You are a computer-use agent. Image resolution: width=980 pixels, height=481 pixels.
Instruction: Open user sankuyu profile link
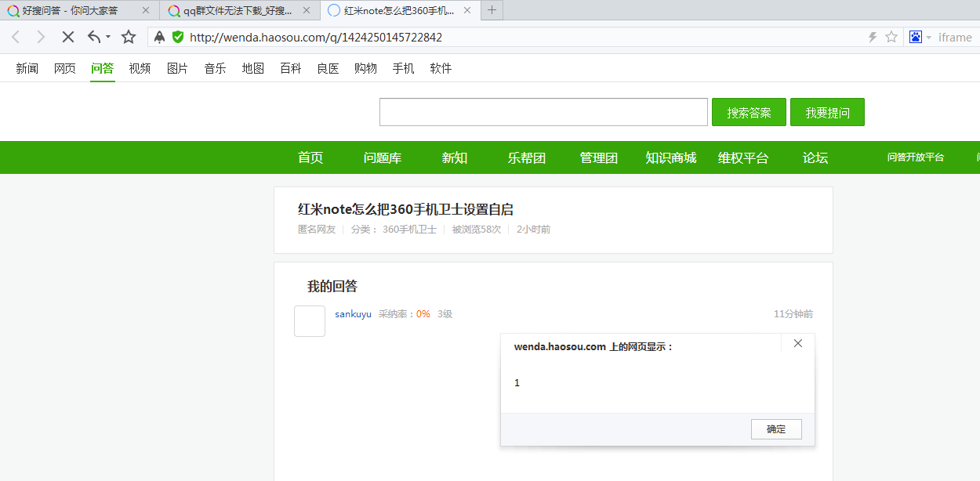pyautogui.click(x=353, y=314)
